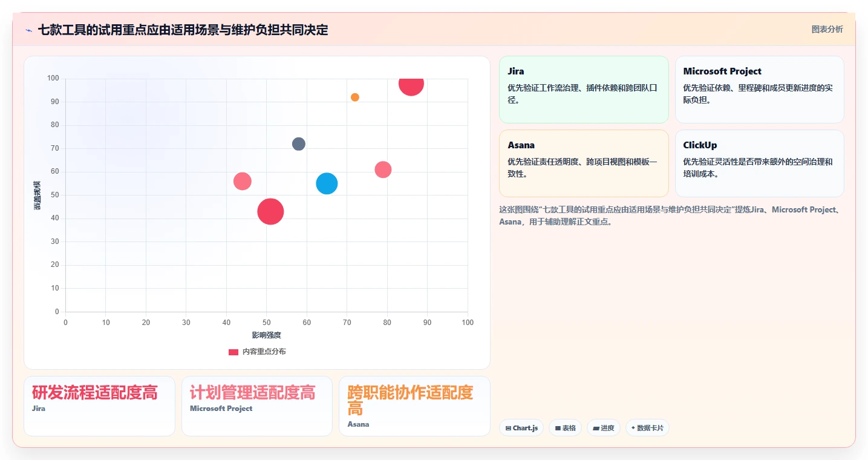Open the Asana recommendation card heading
The height and width of the screenshot is (460, 868).
[521, 145]
